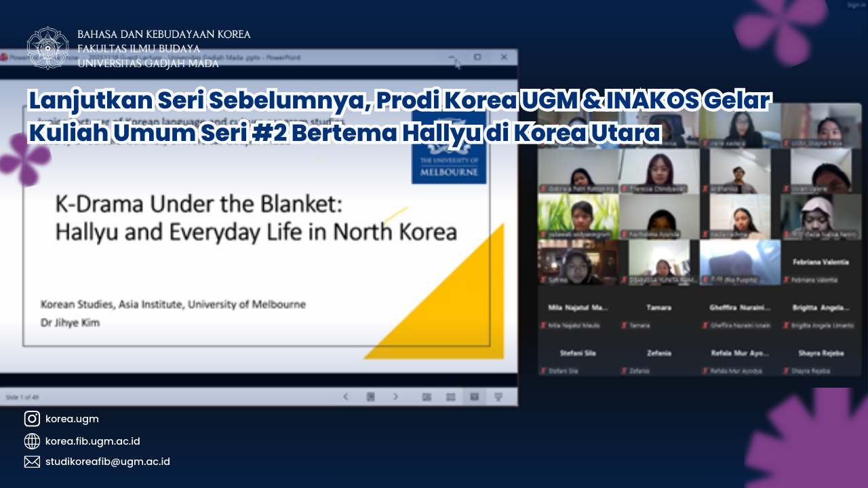Open the studikoreafib@ugm.ac.id email link
The height and width of the screenshot is (488, 868).
pos(107,462)
